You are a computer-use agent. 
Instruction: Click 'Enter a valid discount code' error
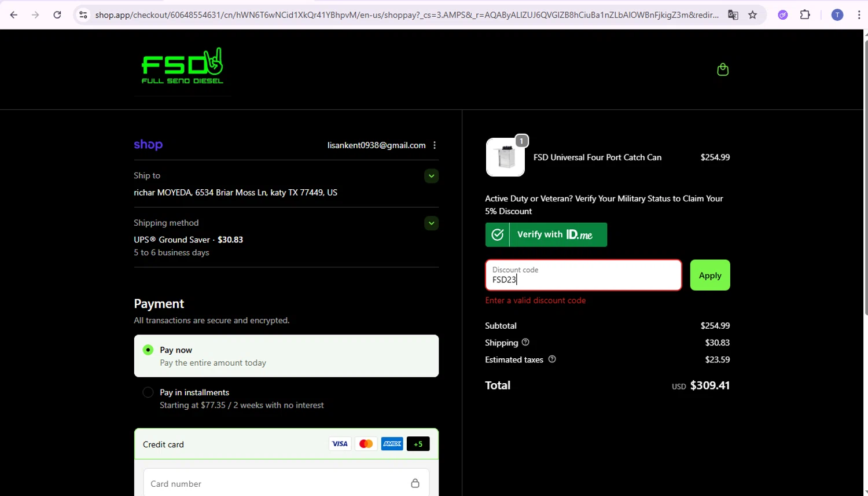click(x=535, y=300)
